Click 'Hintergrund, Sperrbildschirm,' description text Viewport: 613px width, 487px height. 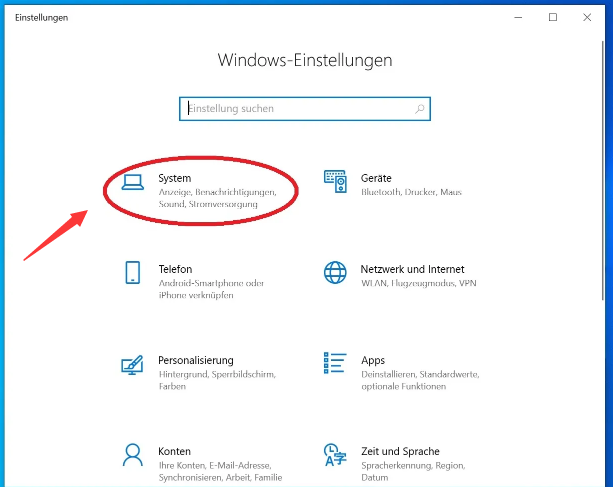(217, 374)
